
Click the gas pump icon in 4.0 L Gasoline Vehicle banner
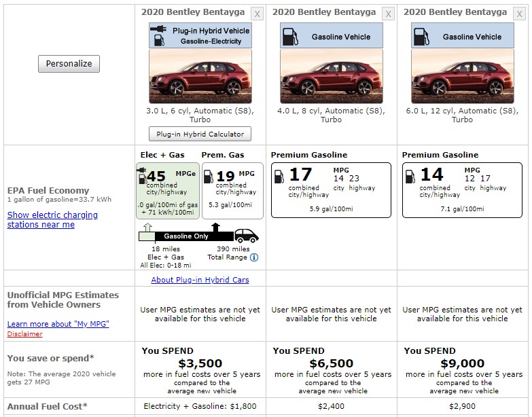pos(290,37)
